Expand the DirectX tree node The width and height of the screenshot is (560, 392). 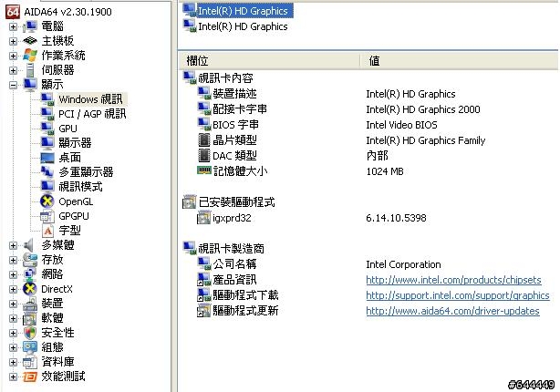tap(13, 289)
